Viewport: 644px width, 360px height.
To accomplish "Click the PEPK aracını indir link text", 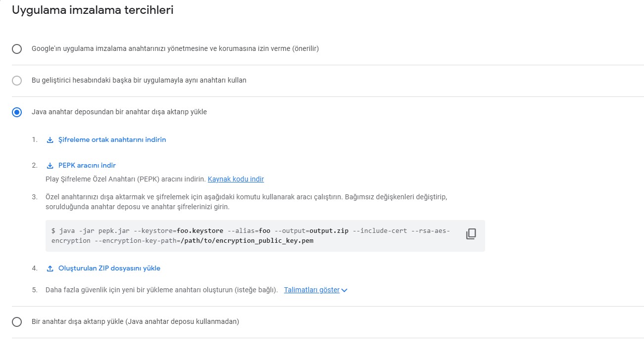I will pyautogui.click(x=87, y=166).
